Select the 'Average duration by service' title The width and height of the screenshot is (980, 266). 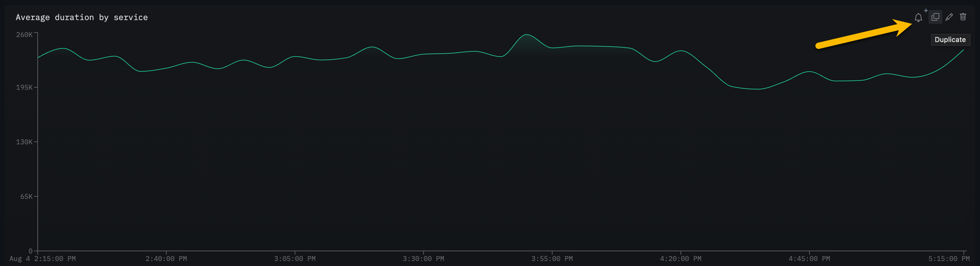coord(81,18)
